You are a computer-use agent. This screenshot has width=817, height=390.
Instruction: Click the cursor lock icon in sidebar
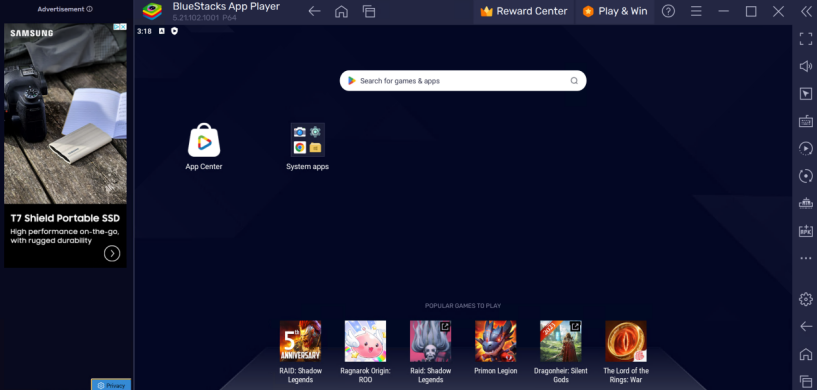point(806,94)
